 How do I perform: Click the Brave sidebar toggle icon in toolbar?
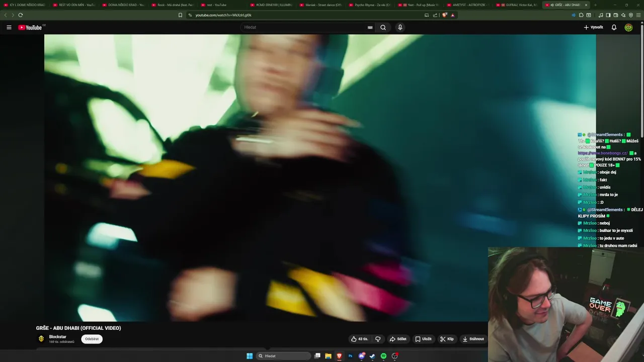click(x=608, y=15)
